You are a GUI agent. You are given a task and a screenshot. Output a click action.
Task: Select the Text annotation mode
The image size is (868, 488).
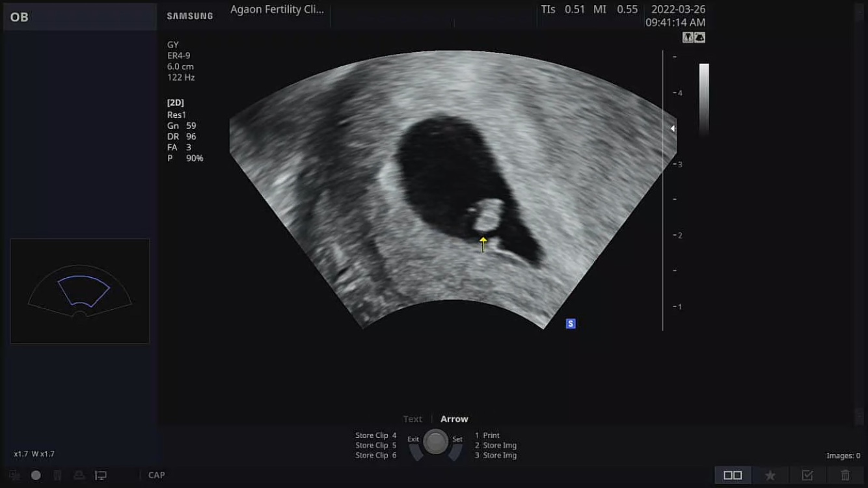click(x=413, y=419)
